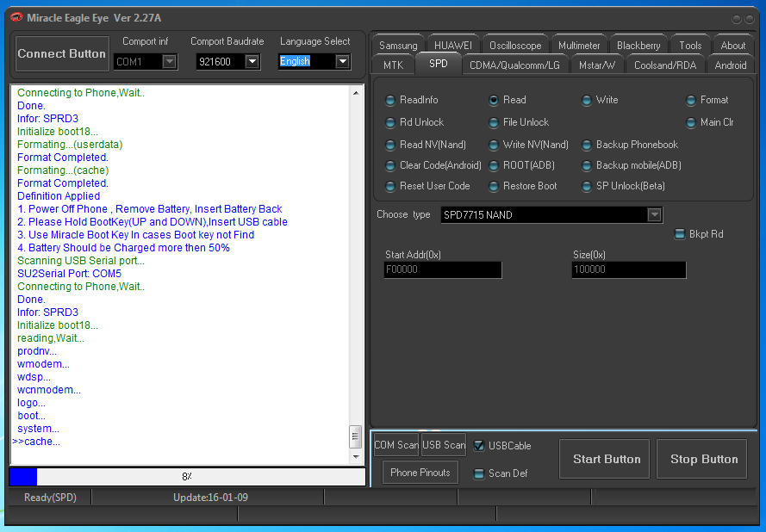Open the Oscilloscope tab
766x532 pixels.
click(515, 46)
